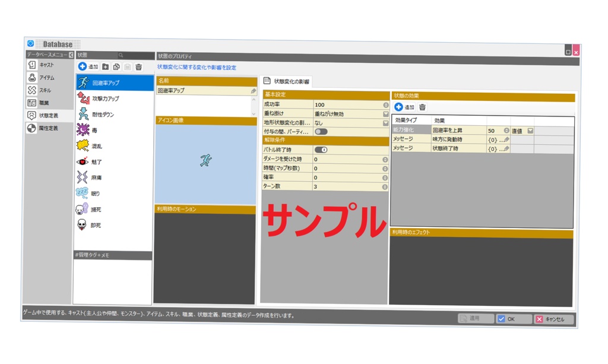608x364 pixels.
Task: Switch to the 状態変化の影響 tab
Action: click(x=287, y=81)
